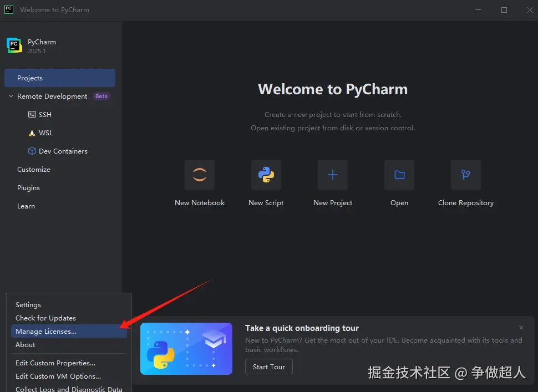Maximize the PyCharm welcome window
The height and width of the screenshot is (392, 538).
[x=504, y=10]
